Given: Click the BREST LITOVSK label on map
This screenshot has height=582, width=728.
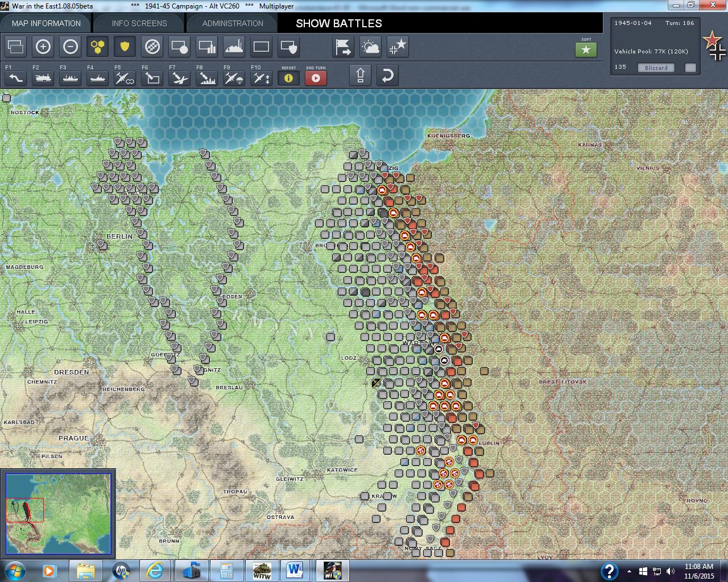Looking at the screenshot, I should [562, 382].
